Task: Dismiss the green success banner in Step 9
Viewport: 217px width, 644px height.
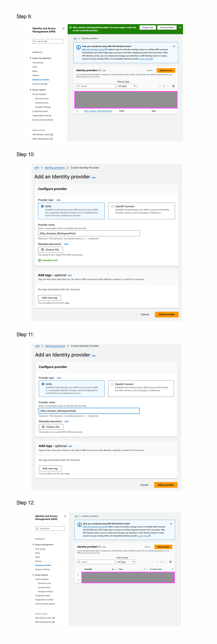Action: click(180, 27)
